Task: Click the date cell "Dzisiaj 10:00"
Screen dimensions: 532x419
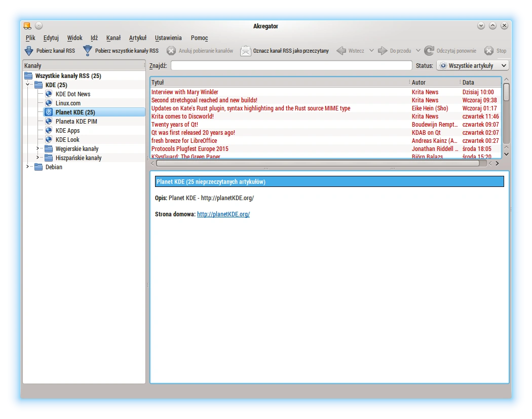Action: [478, 92]
